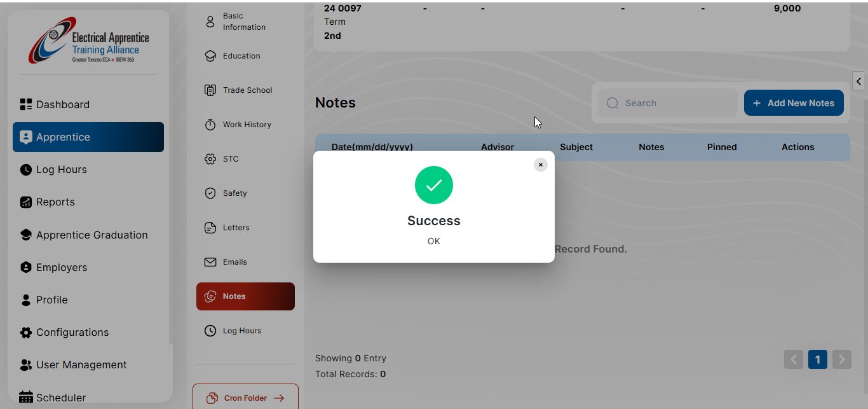Click the Reports chart icon
The width and height of the screenshot is (868, 409).
coord(26,202)
